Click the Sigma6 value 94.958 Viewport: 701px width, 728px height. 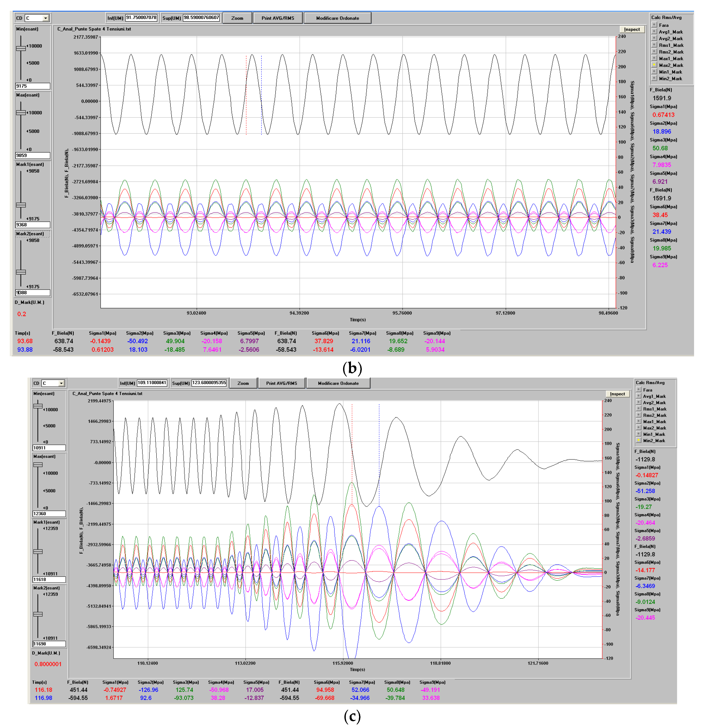325,690
